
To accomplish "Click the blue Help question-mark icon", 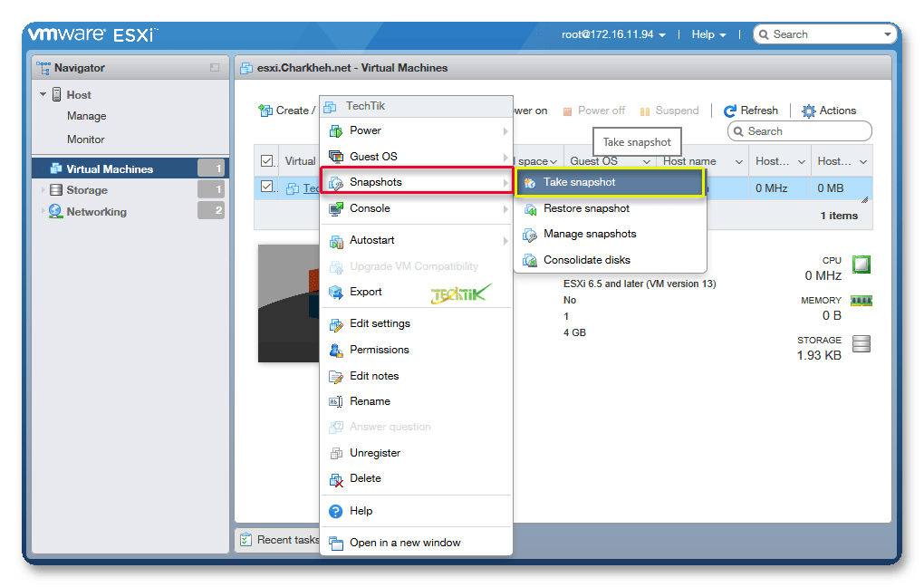I will tap(336, 511).
